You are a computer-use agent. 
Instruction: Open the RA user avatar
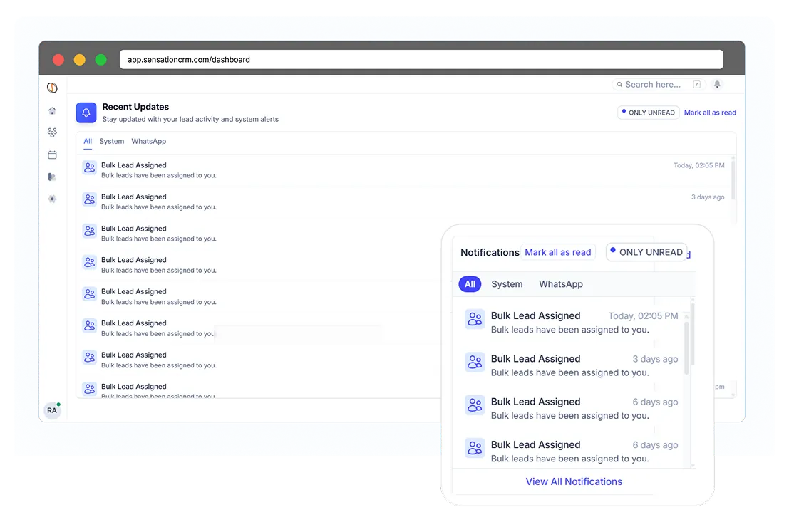(52, 410)
